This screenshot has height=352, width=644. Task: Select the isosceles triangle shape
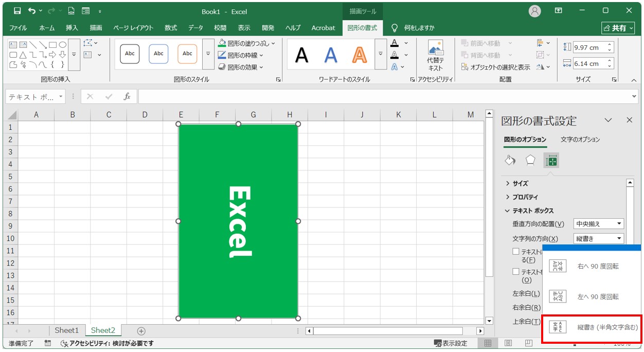pos(23,55)
